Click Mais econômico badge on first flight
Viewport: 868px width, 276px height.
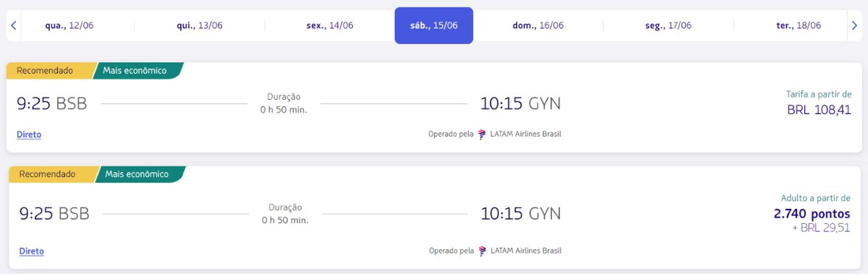coord(136,71)
